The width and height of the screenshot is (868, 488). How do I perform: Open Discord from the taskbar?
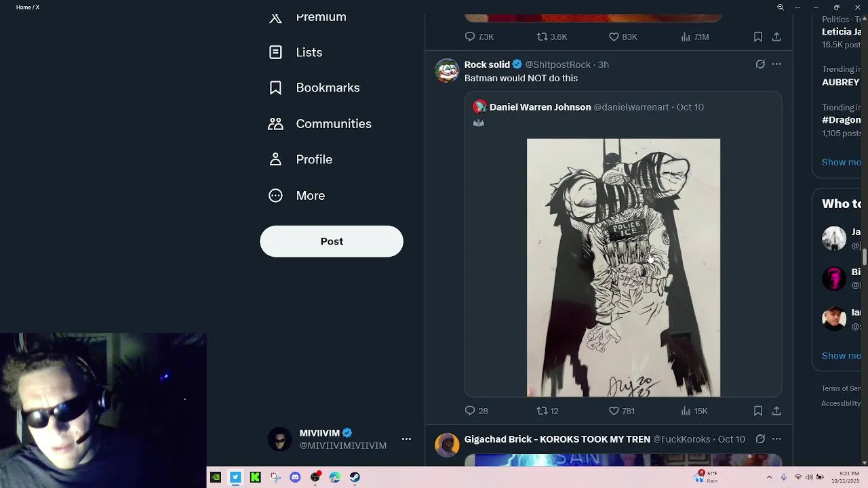(x=295, y=477)
